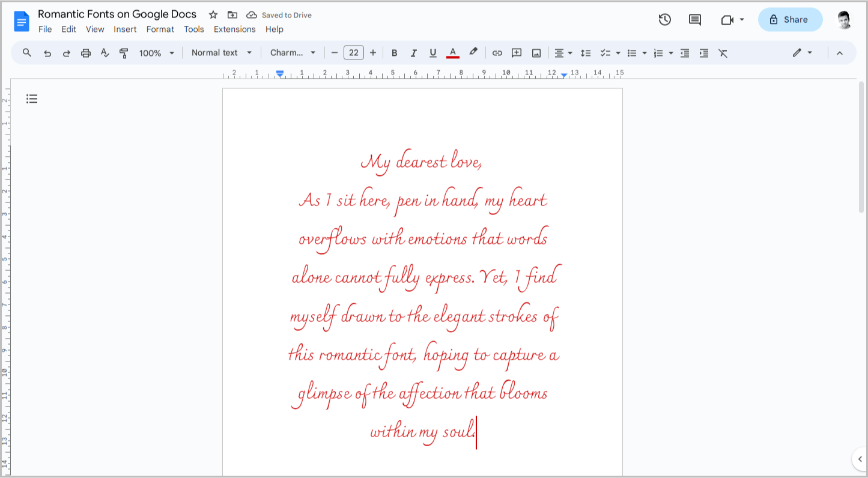Click the document title Romantic Fonts on Google Docs
This screenshot has height=478, width=868.
tap(117, 14)
